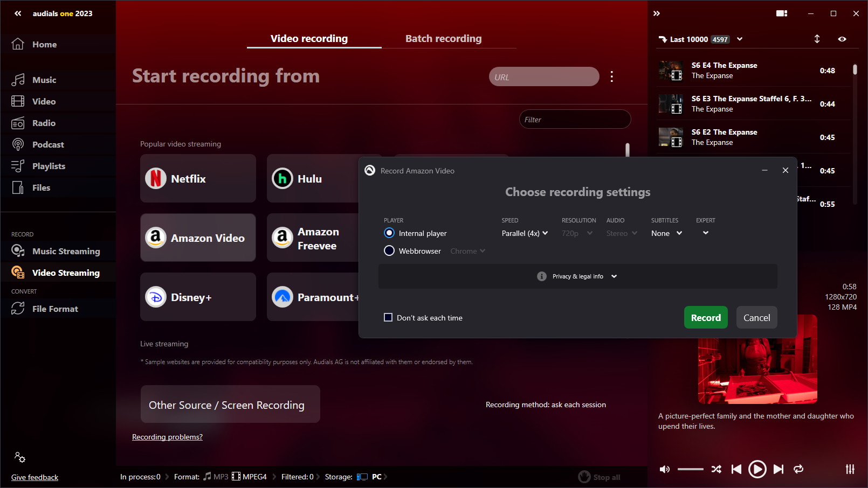
Task: Open Music Streaming in the sidebar
Action: [66, 251]
